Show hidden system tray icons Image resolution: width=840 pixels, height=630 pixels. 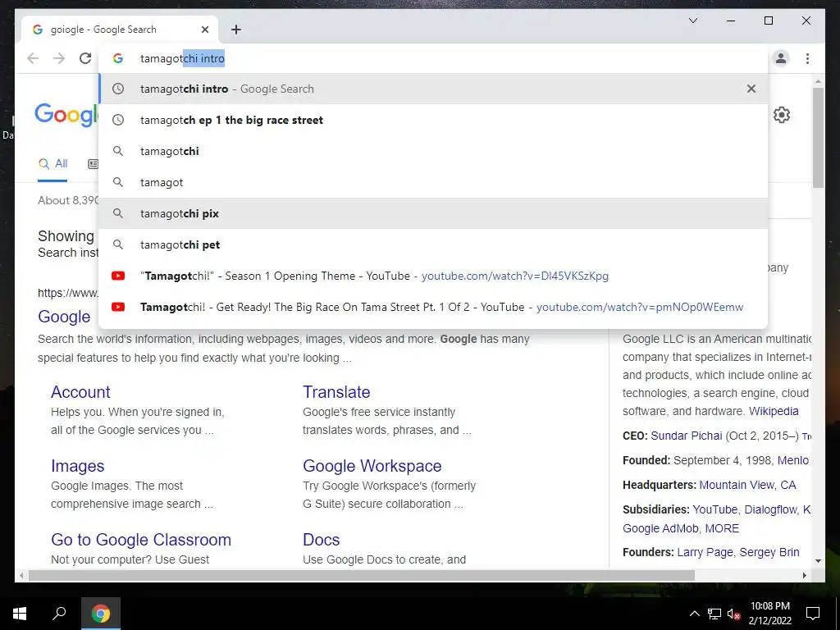click(x=694, y=614)
